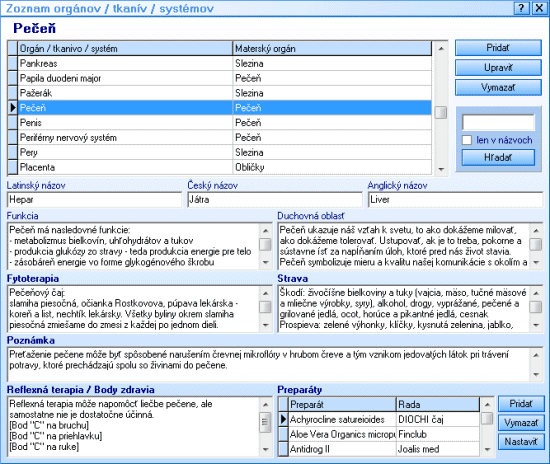Click the Duchovná oblasť scroll up arrow
This screenshot has height=464, width=550.
pyautogui.click(x=536, y=230)
